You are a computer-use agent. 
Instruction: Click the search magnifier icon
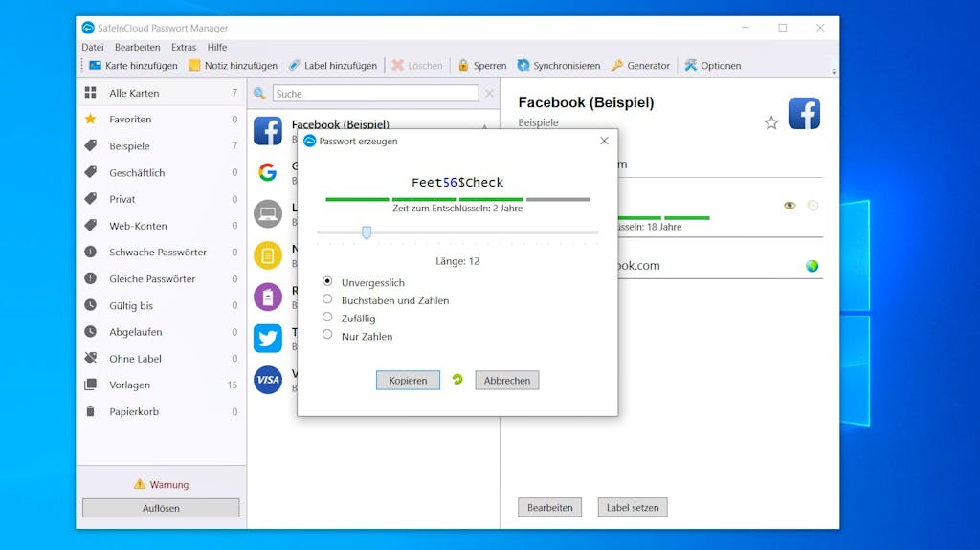click(x=259, y=94)
